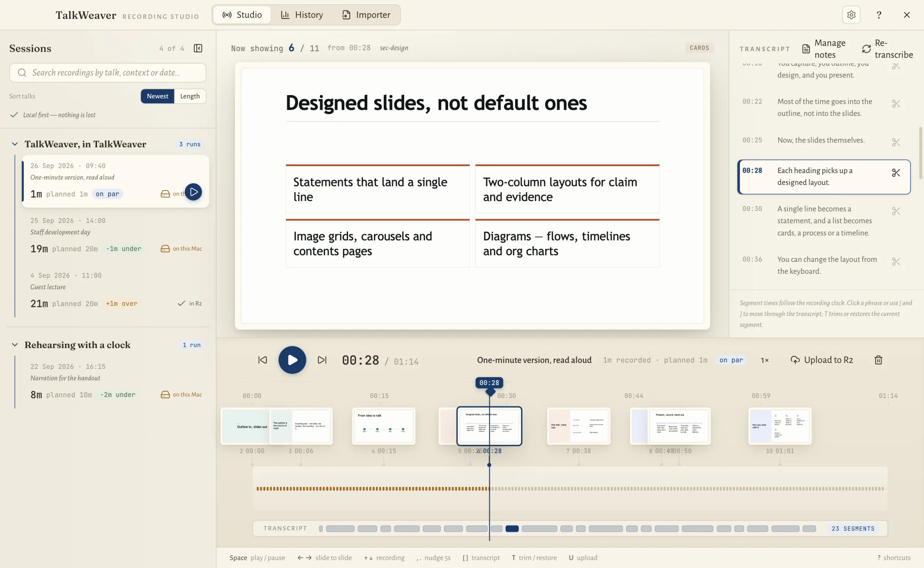This screenshot has width=924, height=568.
Task: Click the 'on this Mac' icon for 25 Sep run
Action: 165,249
